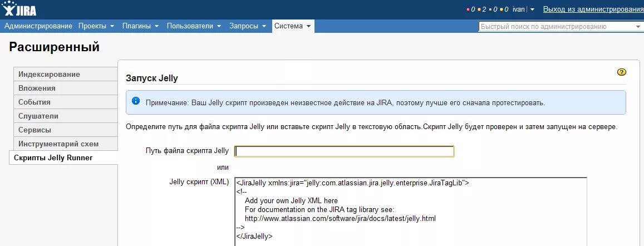The width and height of the screenshot is (644, 246).
Task: Click the Jelly скрипт (XML) label
Action: point(199,181)
